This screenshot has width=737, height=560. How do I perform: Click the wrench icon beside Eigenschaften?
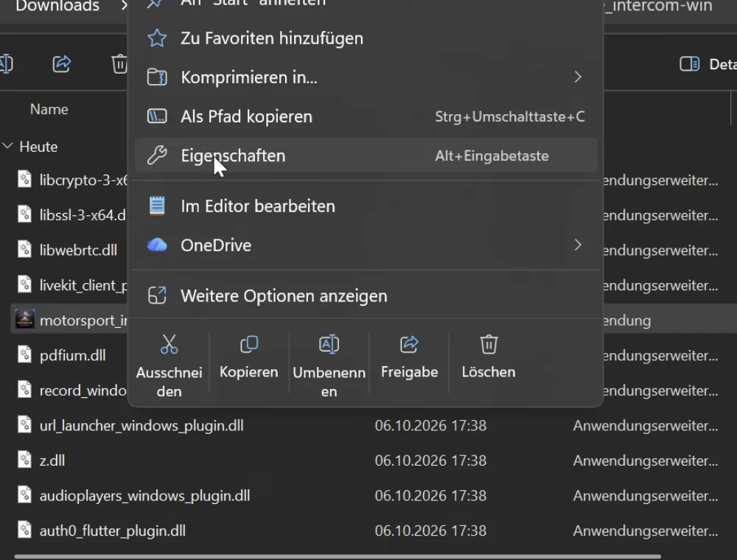point(157,155)
